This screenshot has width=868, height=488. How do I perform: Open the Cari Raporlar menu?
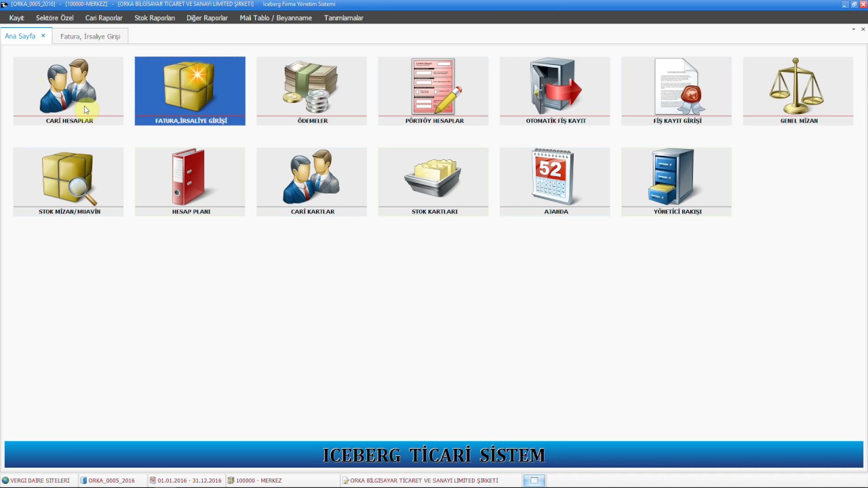pyautogui.click(x=104, y=18)
